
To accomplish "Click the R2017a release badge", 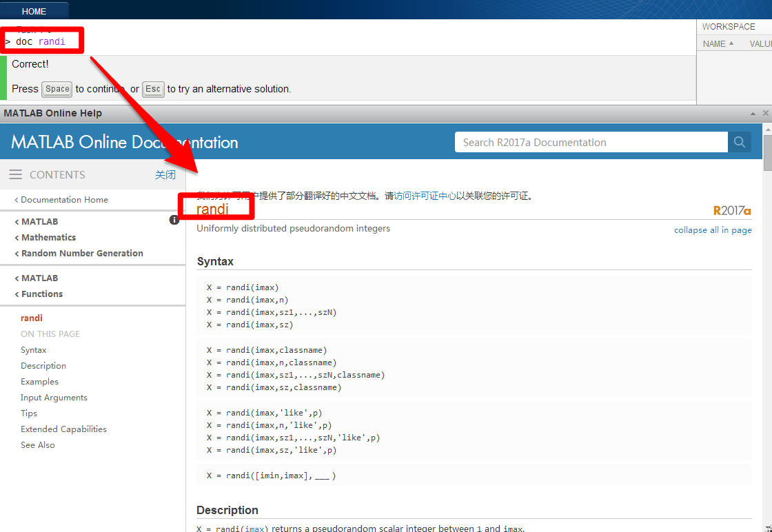I will (732, 211).
